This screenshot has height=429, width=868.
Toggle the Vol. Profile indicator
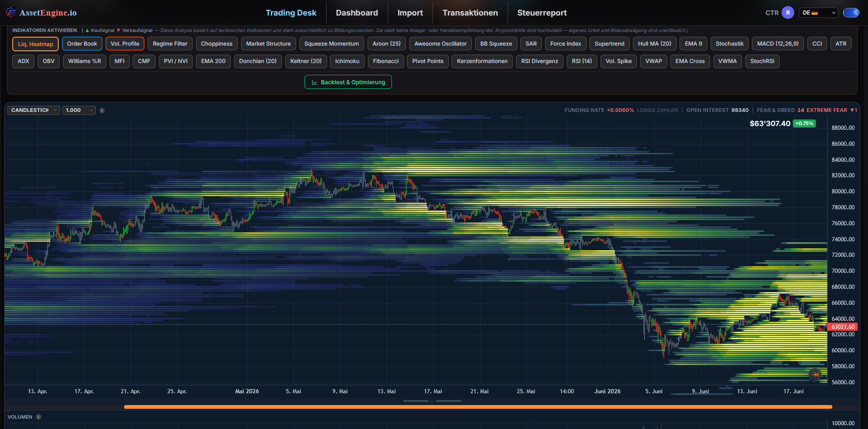tap(125, 44)
